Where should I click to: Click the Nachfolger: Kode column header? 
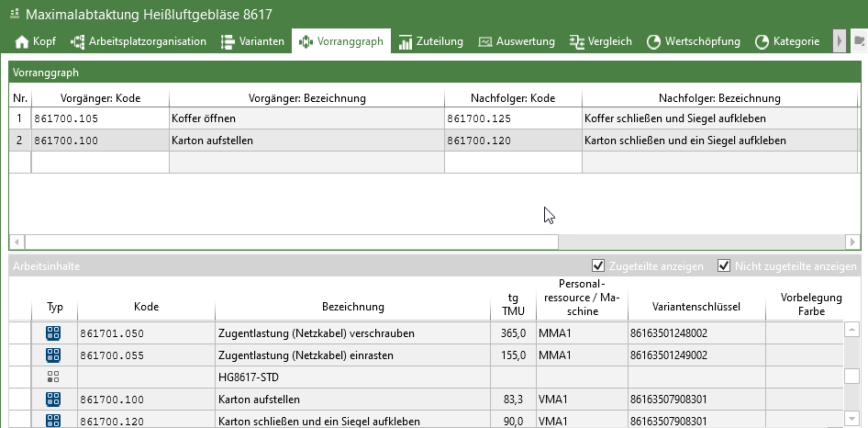coord(513,98)
